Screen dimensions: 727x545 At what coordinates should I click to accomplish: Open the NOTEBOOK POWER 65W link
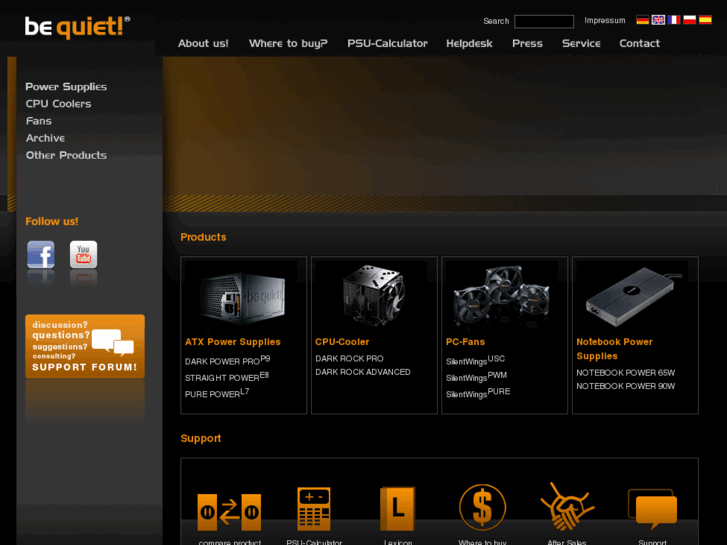point(625,372)
